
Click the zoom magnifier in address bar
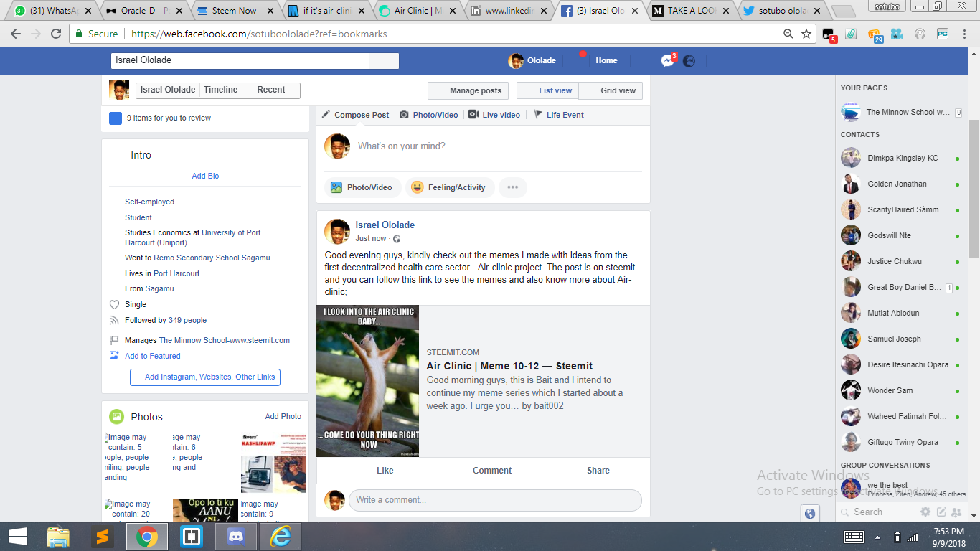pos(788,34)
